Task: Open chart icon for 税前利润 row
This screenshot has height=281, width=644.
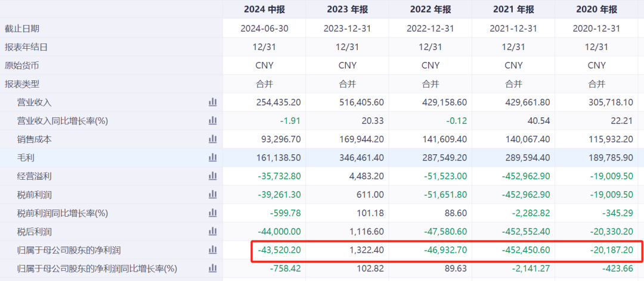Action: (x=212, y=195)
